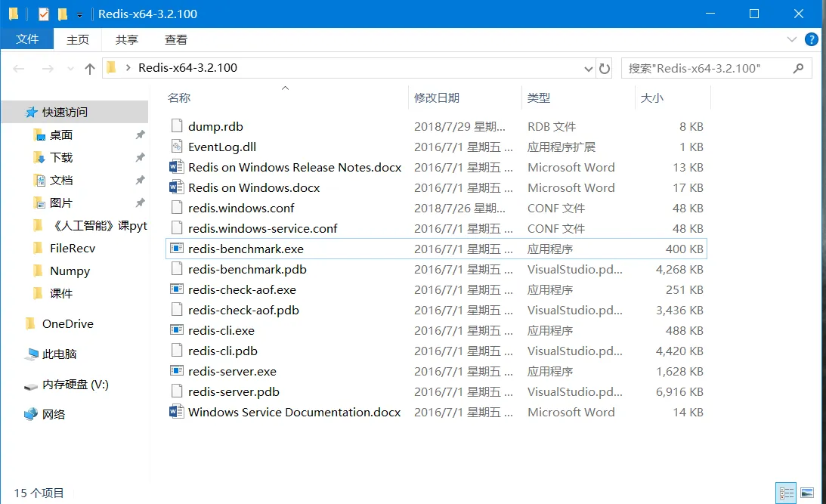Open the 课件 folder in sidebar

(60, 293)
